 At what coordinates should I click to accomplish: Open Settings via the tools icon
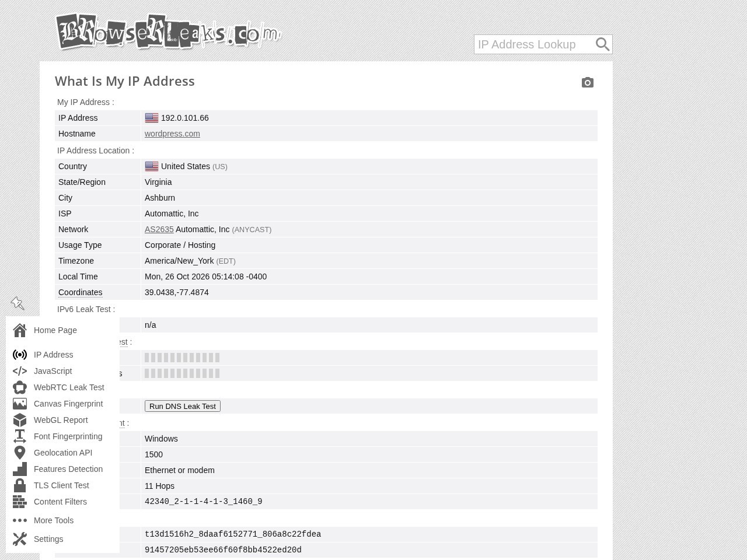click(x=20, y=539)
